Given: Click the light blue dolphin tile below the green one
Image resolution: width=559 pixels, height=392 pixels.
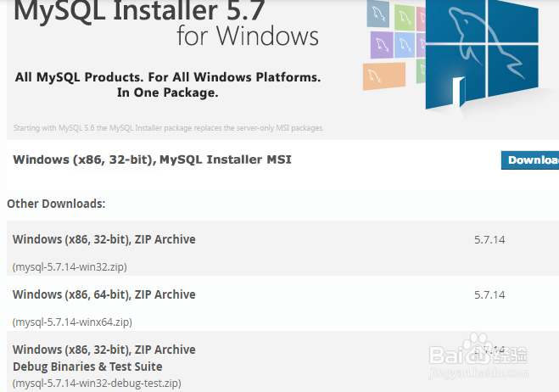Looking at the screenshot, I should pos(405,45).
